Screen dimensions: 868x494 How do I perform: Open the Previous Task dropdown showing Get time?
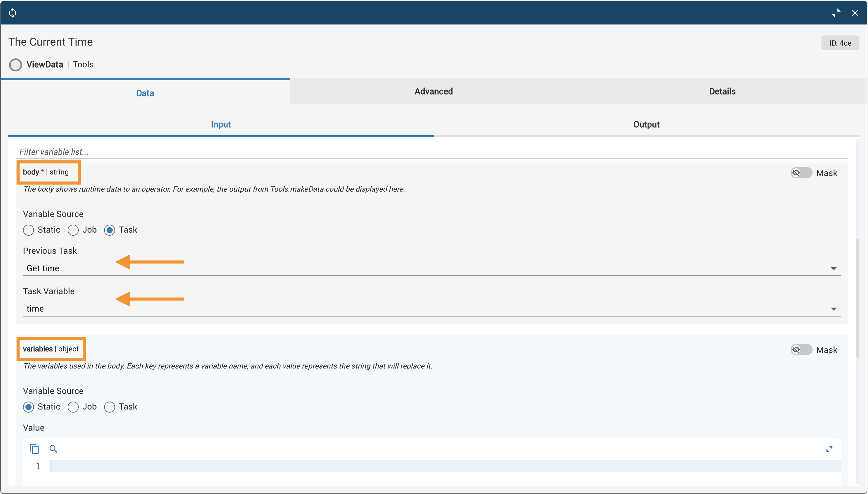tap(431, 268)
